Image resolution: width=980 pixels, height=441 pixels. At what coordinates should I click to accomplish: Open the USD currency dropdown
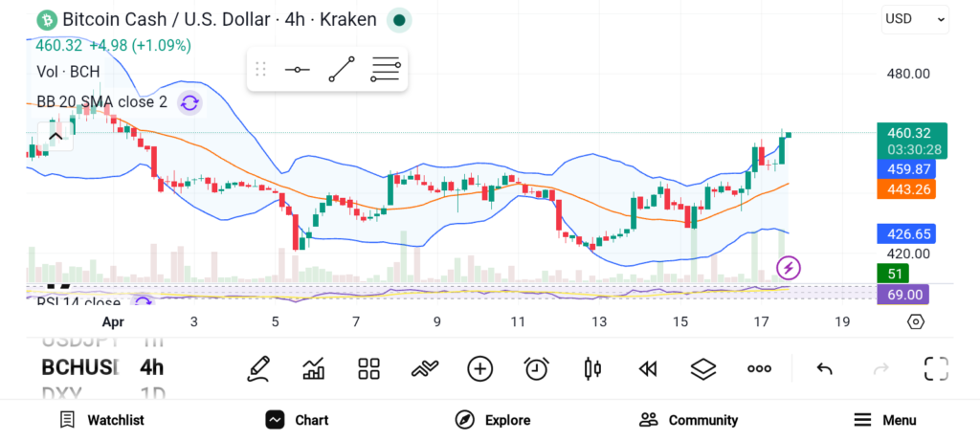915,18
